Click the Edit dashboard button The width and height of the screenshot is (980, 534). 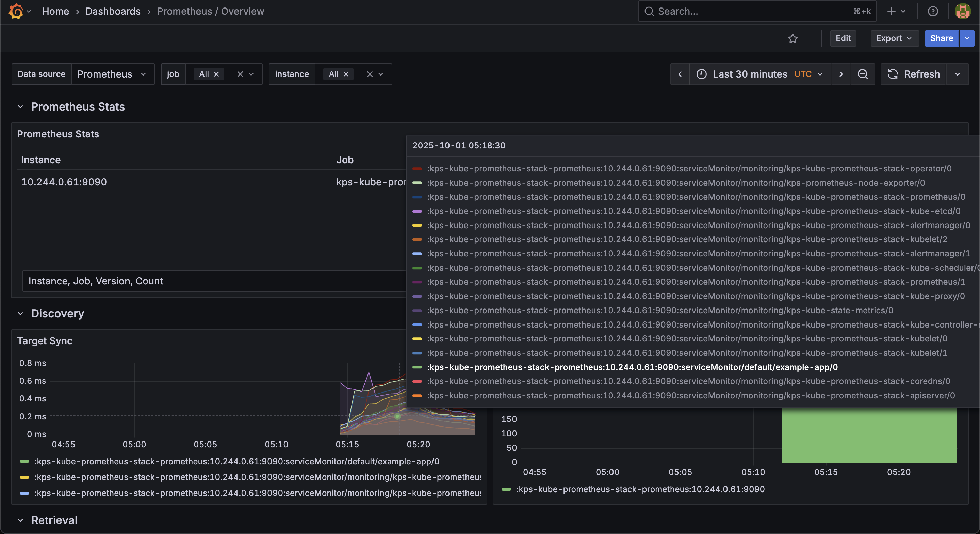coord(843,38)
